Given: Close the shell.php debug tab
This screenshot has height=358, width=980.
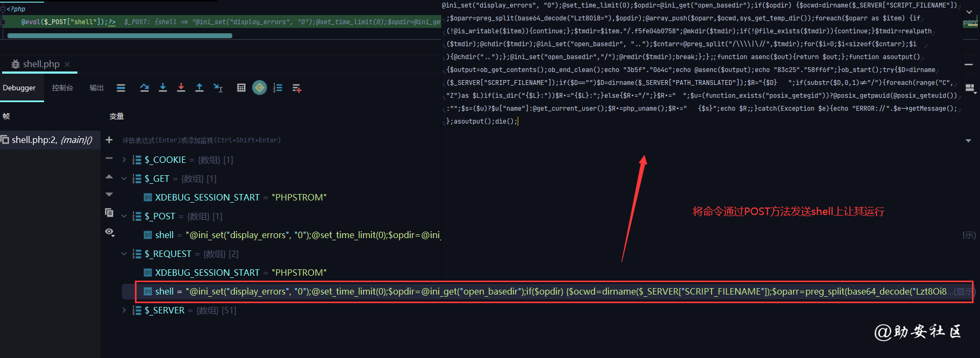Looking at the screenshot, I should [x=67, y=65].
